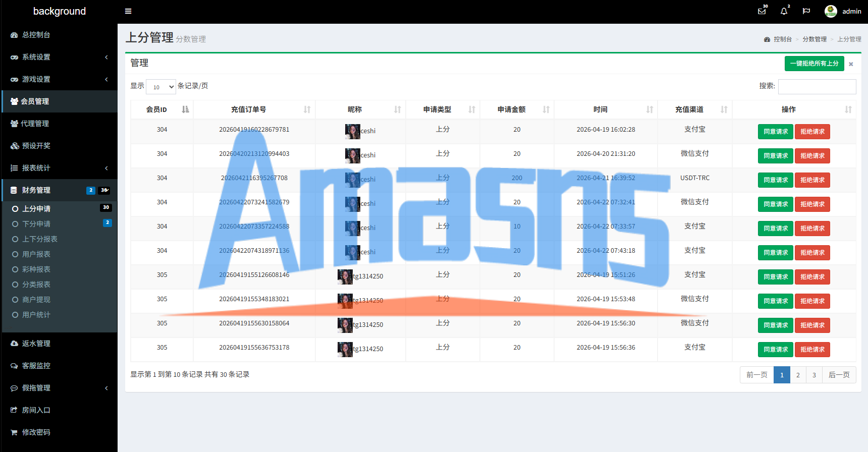
Task: Click the 返水管理 cloud icon
Action: [14, 344]
